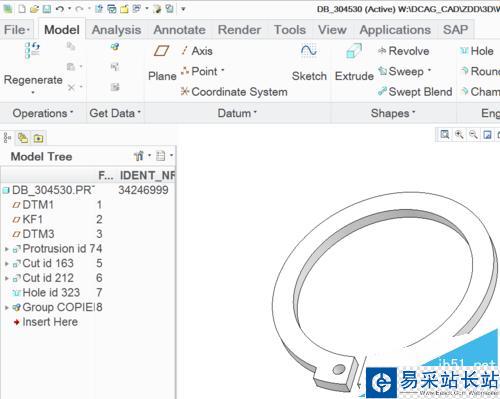Select the Hole tool

pyautogui.click(x=477, y=51)
